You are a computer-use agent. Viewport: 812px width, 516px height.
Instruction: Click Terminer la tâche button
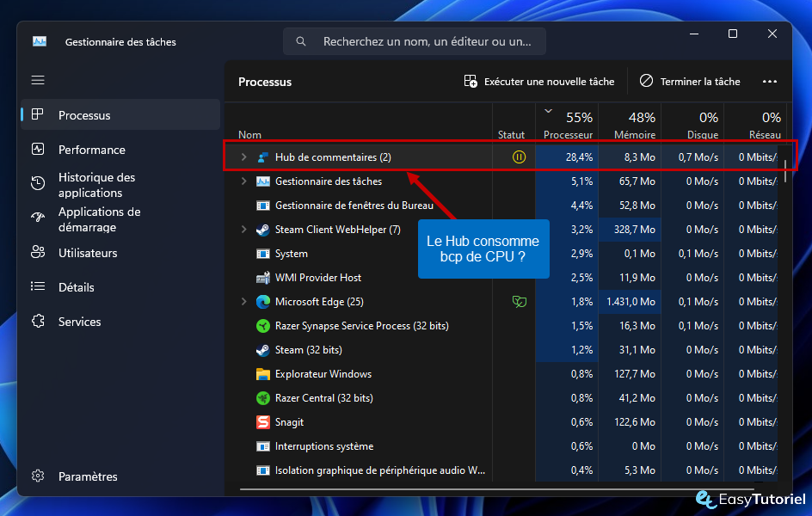[x=690, y=81]
